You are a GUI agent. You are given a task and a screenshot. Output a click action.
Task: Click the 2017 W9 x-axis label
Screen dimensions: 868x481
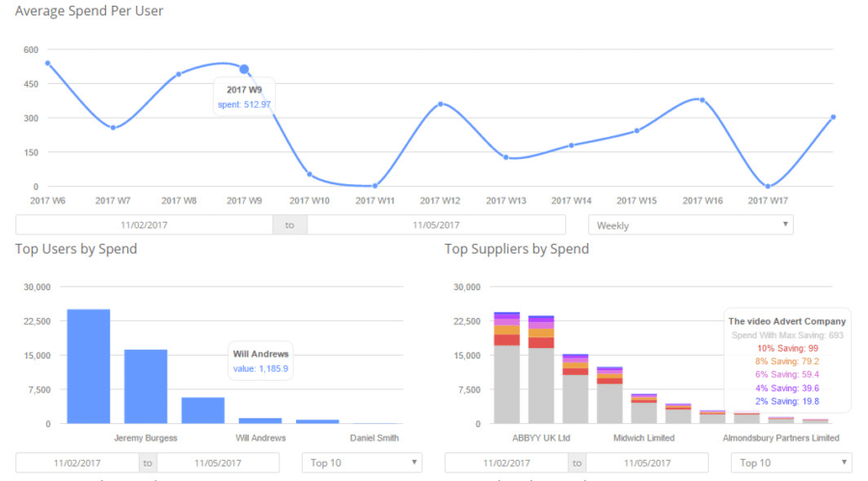coord(244,200)
